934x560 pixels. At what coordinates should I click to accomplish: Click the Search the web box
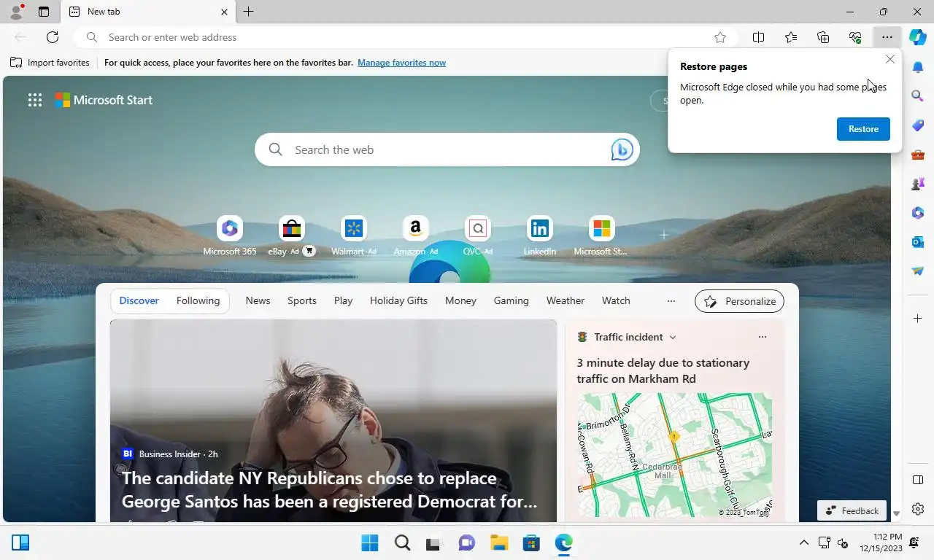(x=447, y=149)
